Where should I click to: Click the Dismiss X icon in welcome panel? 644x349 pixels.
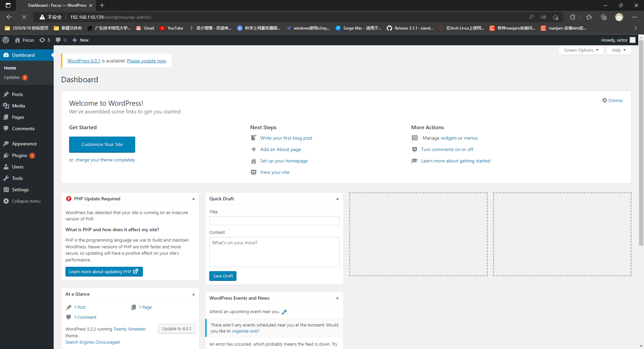coord(605,100)
